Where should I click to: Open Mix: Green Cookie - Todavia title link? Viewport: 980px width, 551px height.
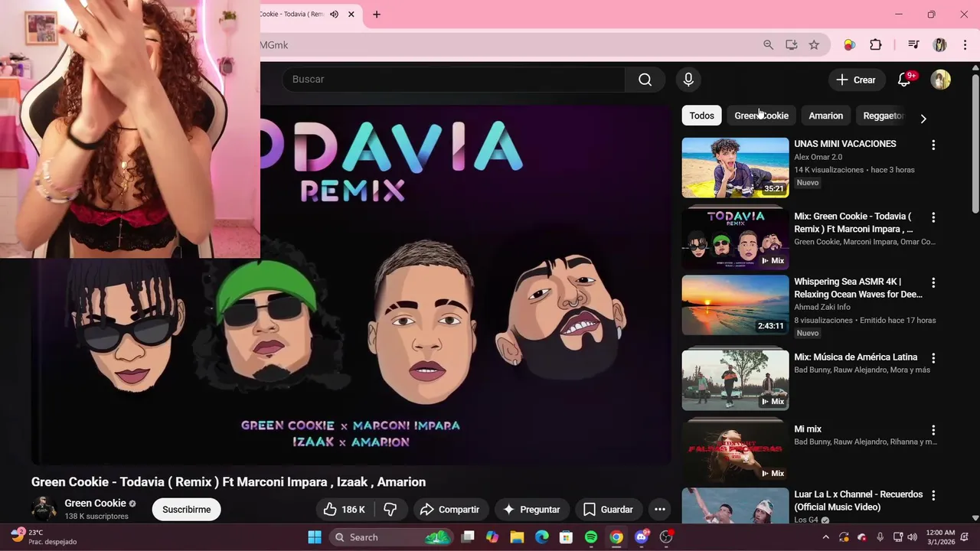(x=854, y=223)
